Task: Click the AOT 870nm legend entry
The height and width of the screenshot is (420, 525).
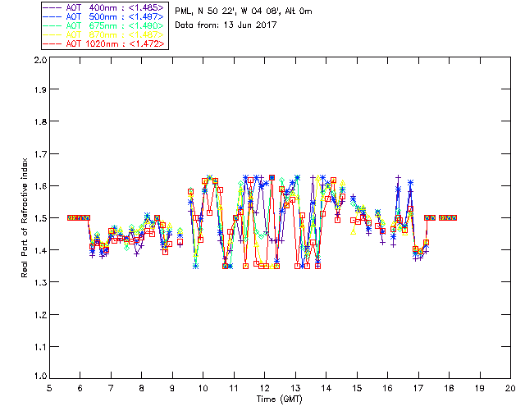Action: click(104, 34)
